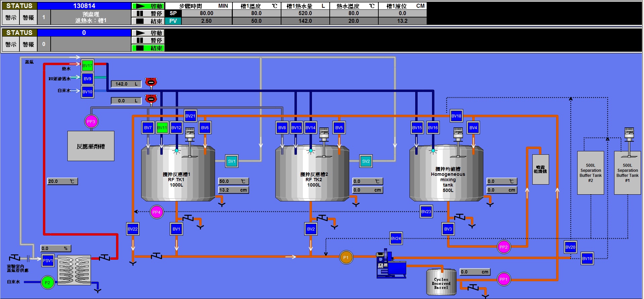Click the blue blower motor icon
644x299 pixels.
[391, 265]
